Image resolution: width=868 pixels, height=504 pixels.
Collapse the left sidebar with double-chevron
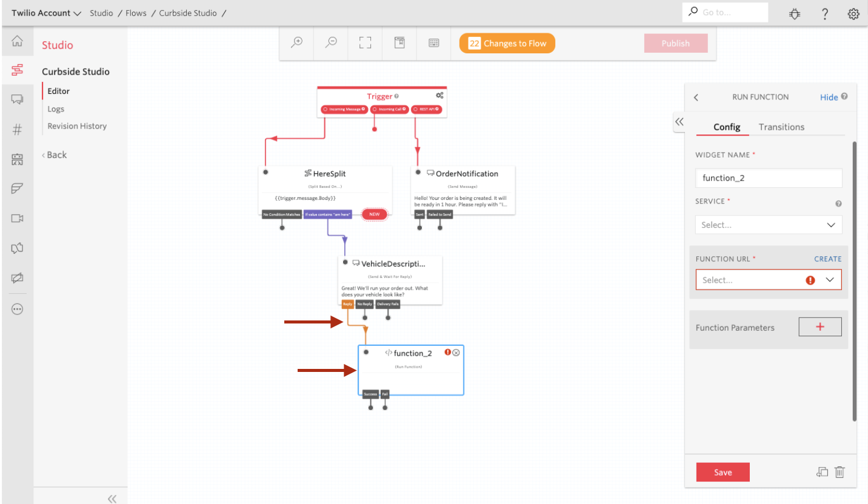tap(112, 499)
